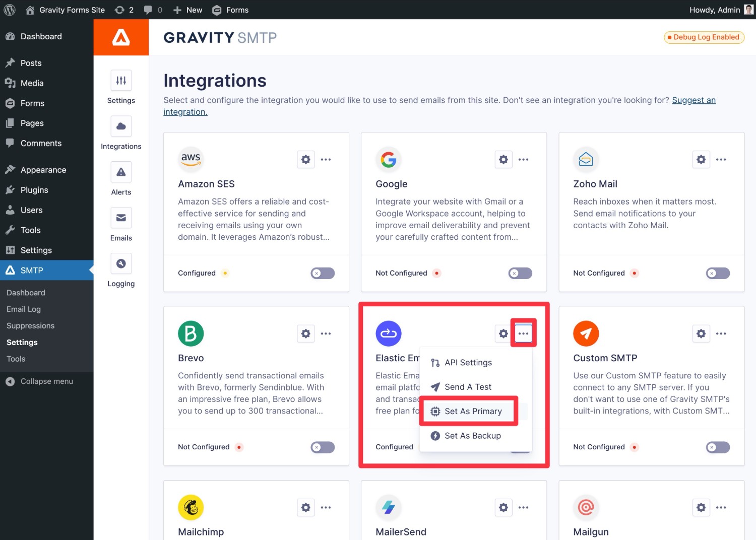Open pending updates in admin bar

(x=124, y=10)
